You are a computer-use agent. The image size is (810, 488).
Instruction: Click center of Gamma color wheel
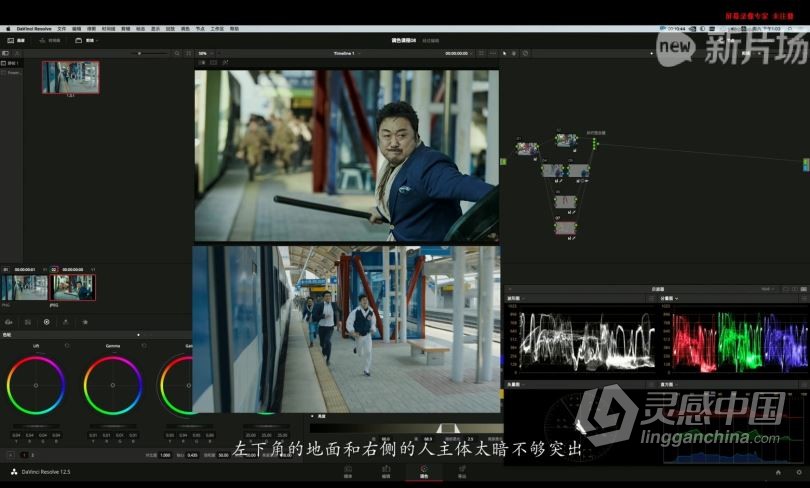tap(113, 385)
